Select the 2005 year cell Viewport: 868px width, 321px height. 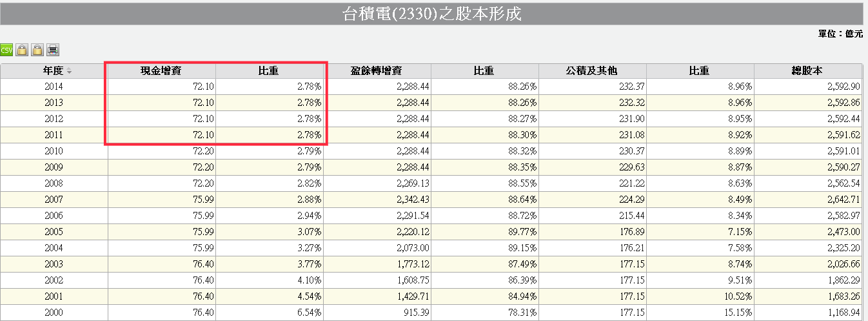click(54, 231)
